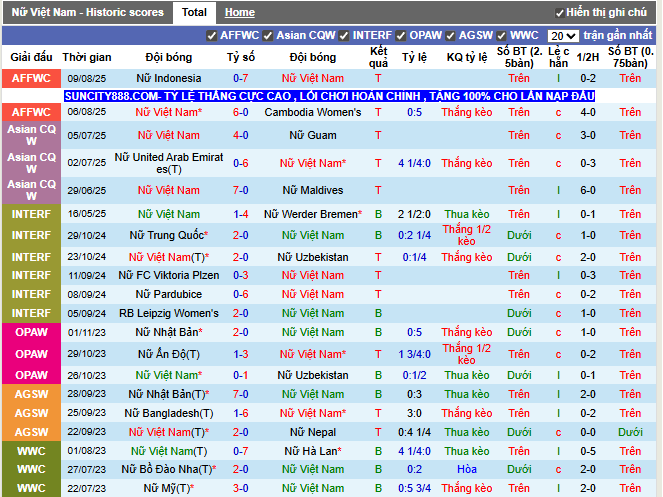
Task: Select the Nữ Maldives team name
Action: point(313,190)
